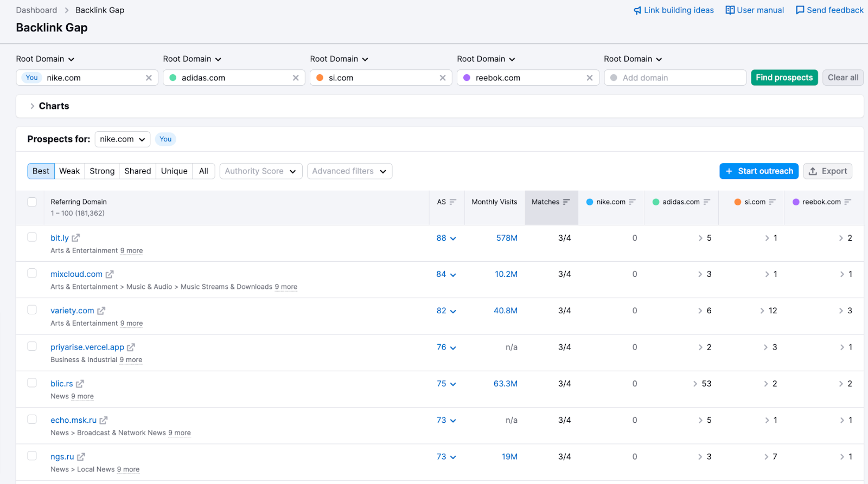This screenshot has width=868, height=484.
Task: Click si.com orange color dot
Action: tap(320, 78)
